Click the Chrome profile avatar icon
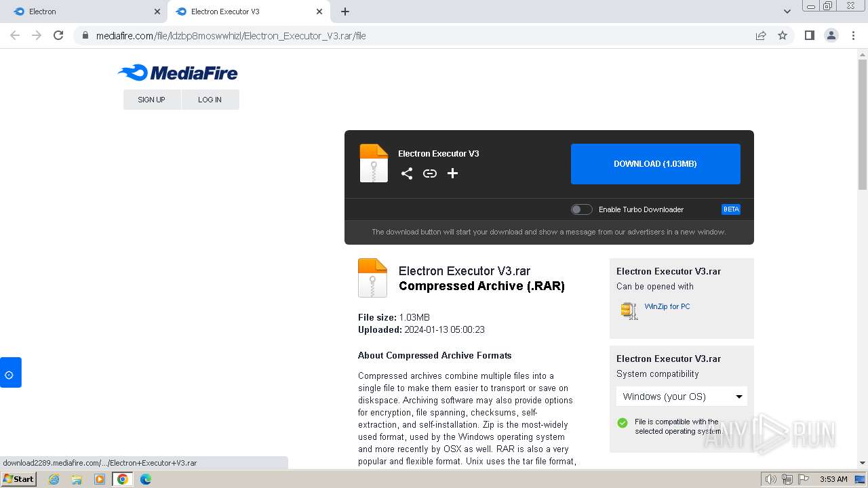Image resolution: width=868 pixels, height=488 pixels. click(x=831, y=35)
